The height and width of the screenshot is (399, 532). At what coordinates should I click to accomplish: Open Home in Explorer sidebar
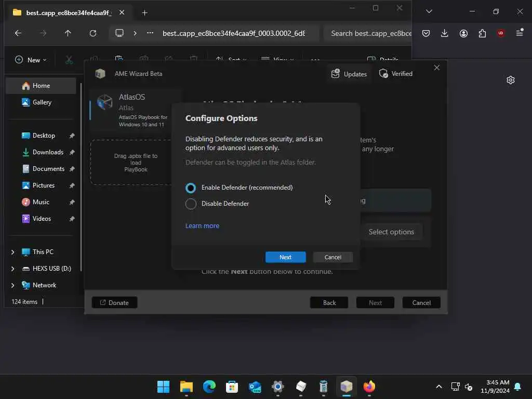point(41,86)
